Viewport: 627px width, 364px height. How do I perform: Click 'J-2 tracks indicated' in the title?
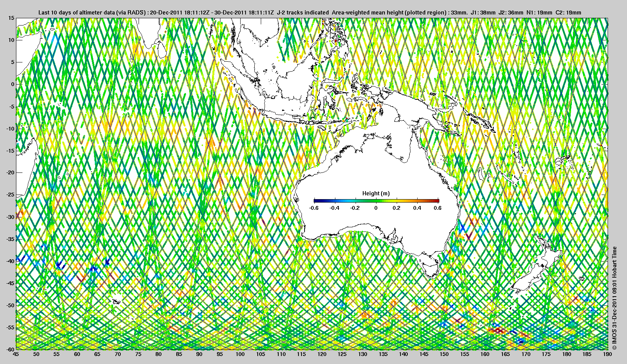tap(303, 13)
